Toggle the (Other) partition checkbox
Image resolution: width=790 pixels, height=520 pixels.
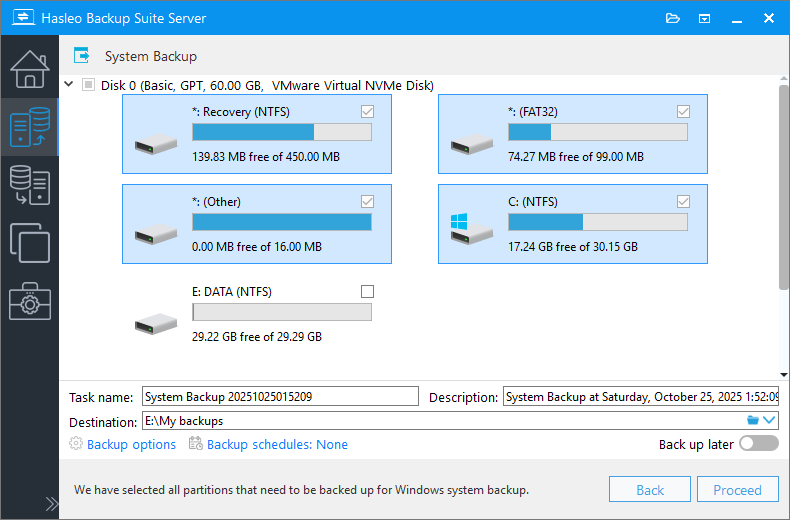367,202
